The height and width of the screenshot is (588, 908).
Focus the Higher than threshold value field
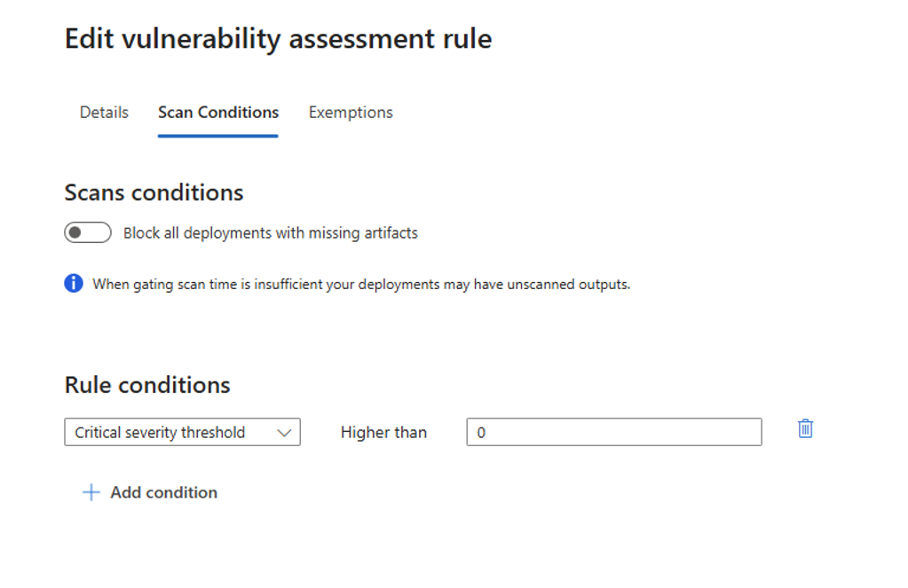pyautogui.click(x=613, y=433)
